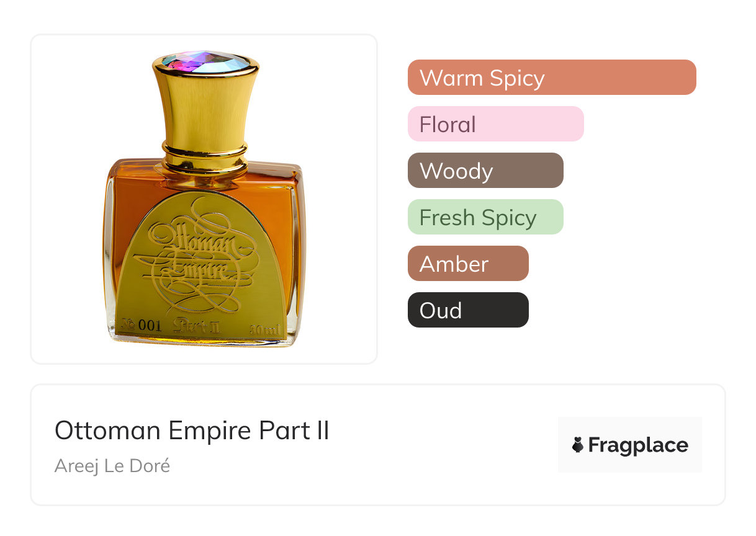Click the Fragplace logo icon
This screenshot has width=756, height=536.
[x=578, y=445]
